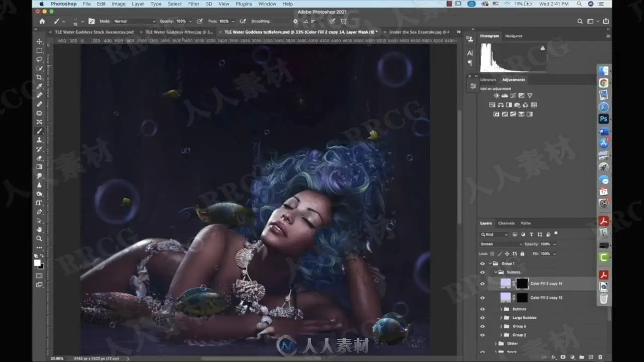Click the Color Fill 2 copy 13 mask thumbnail
The image size is (644, 362).
(522, 298)
